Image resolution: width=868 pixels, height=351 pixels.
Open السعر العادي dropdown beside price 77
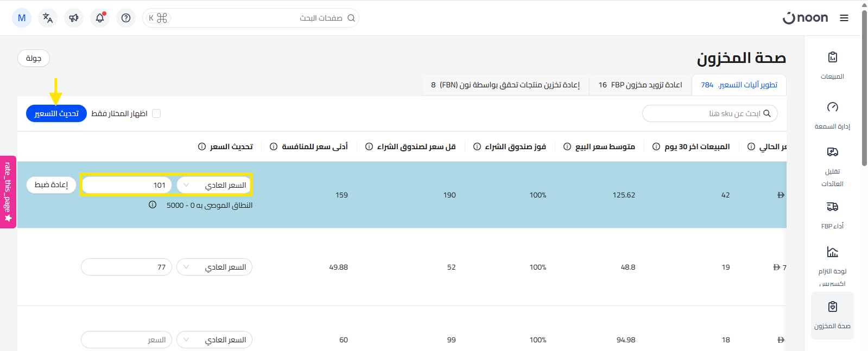coord(214,267)
